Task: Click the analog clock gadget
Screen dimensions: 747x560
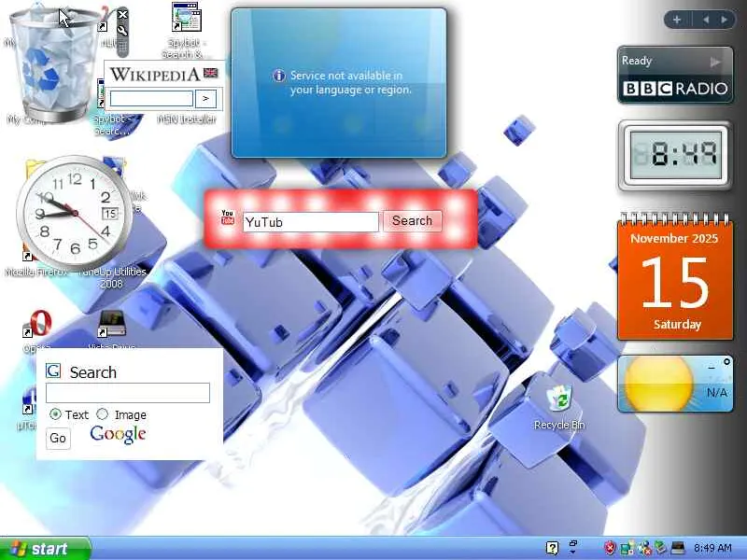Action: (75, 213)
